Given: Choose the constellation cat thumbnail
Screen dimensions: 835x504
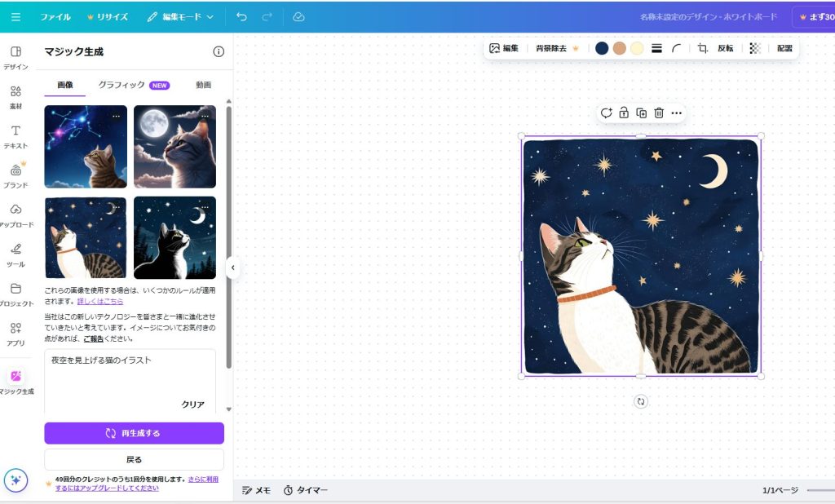Looking at the screenshot, I should pyautogui.click(x=86, y=147).
